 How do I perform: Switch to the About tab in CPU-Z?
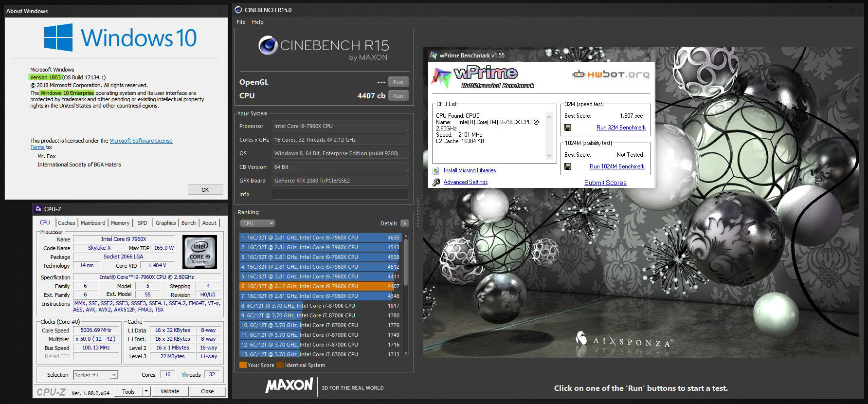pyautogui.click(x=209, y=223)
